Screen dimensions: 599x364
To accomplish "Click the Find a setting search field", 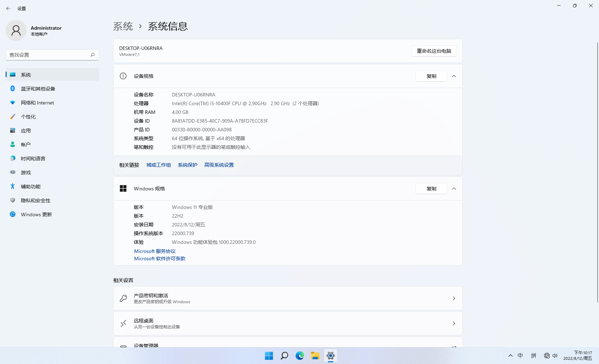I will (x=48, y=55).
